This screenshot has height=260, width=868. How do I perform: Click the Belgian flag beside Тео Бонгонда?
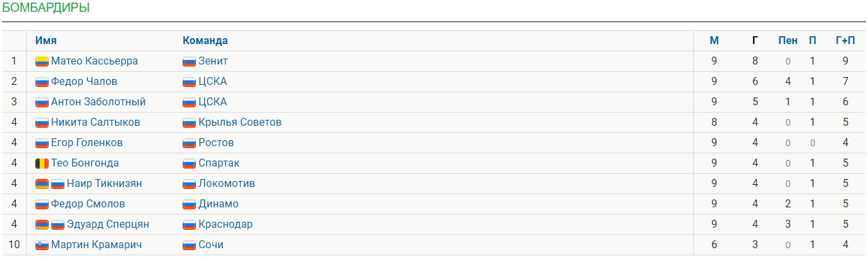point(42,163)
